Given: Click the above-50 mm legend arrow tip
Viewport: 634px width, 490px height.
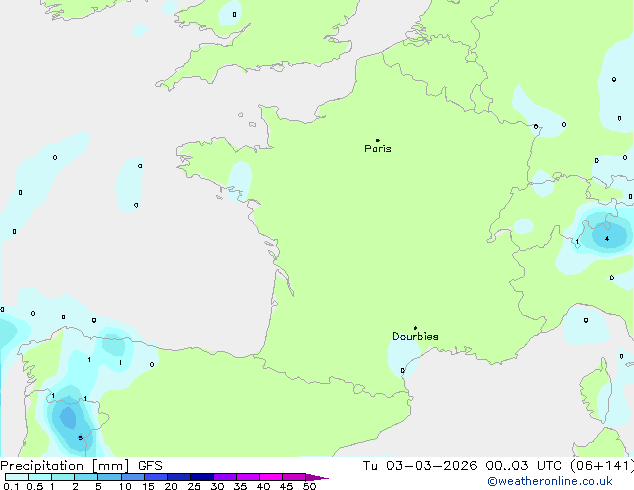Looking at the screenshot, I should [317, 477].
